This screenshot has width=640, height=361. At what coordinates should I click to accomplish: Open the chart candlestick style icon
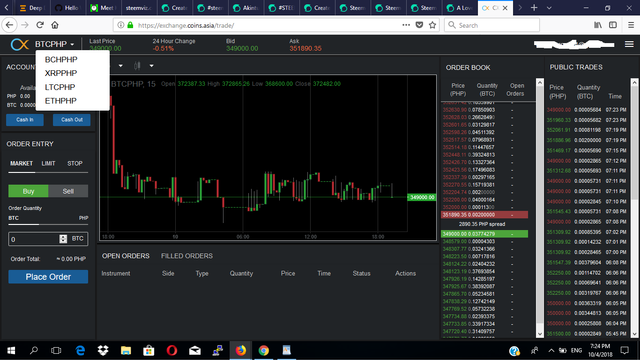137,65
